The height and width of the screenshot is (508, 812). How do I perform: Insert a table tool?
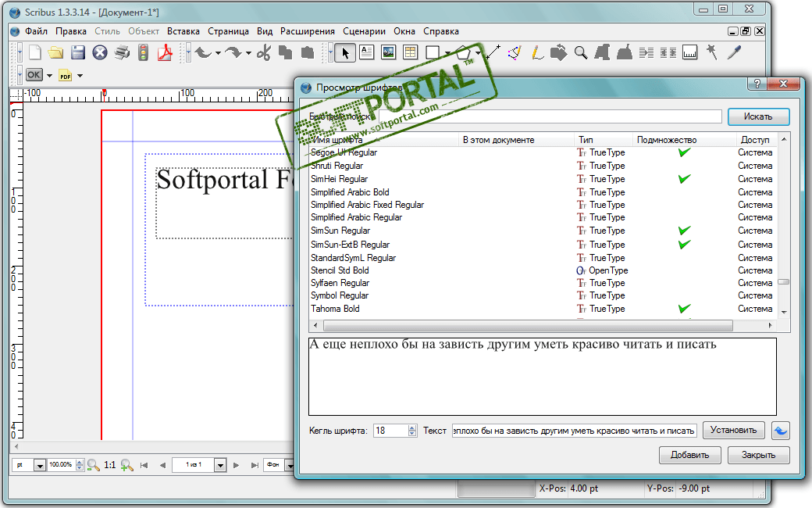tap(410, 52)
